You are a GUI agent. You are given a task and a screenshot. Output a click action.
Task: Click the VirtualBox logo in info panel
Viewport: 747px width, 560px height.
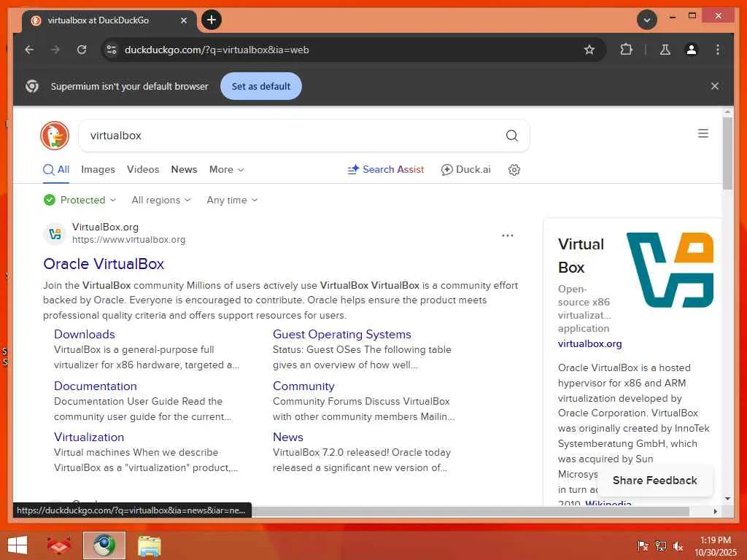(670, 270)
